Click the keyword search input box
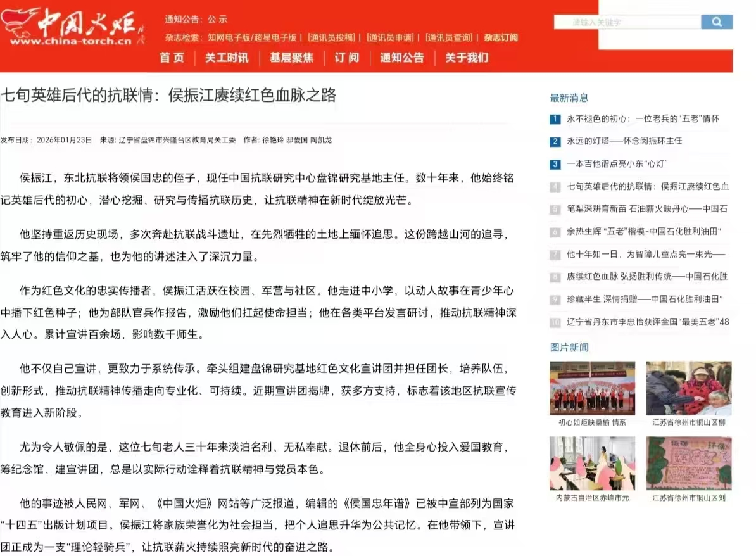This screenshot has width=756, height=556. click(627, 22)
